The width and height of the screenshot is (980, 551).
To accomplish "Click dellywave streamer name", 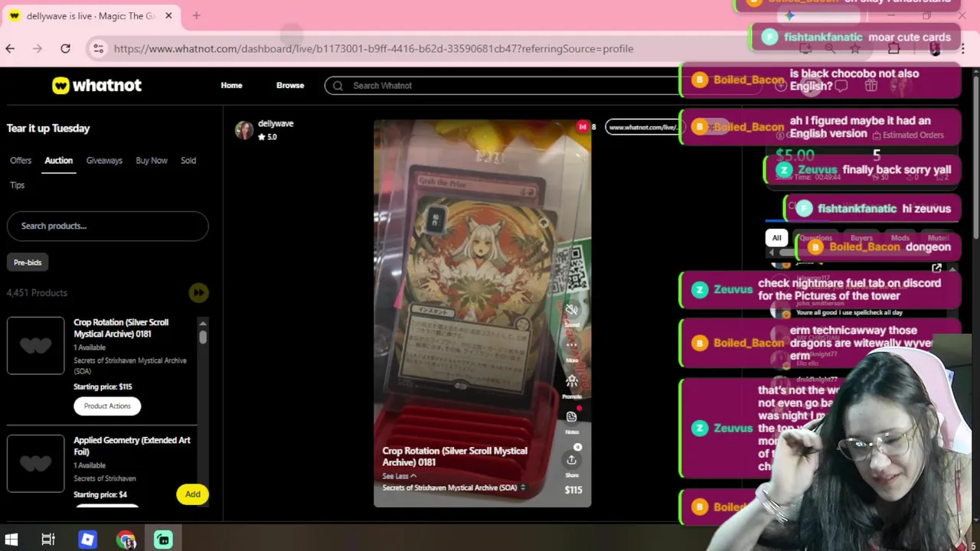I will pos(276,123).
